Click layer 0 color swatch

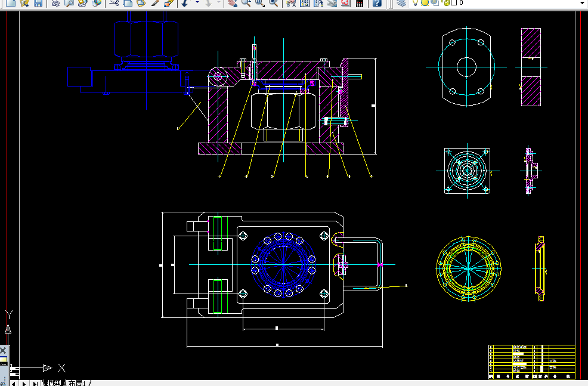[454, 2]
